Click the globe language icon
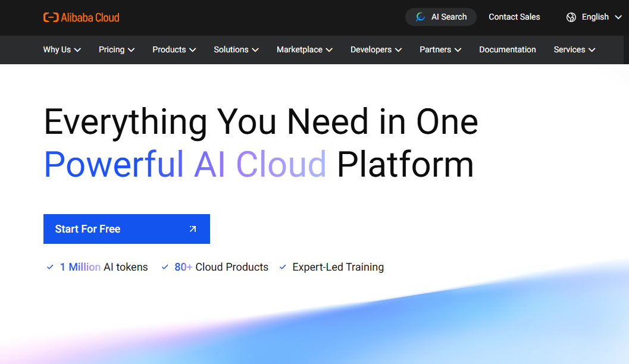The image size is (629, 364). 571,17
